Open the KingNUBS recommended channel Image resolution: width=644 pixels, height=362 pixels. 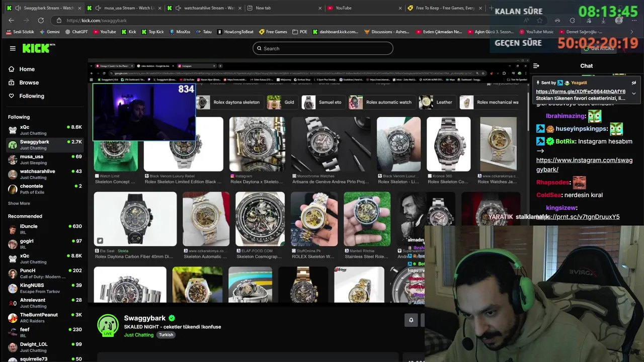click(44, 288)
